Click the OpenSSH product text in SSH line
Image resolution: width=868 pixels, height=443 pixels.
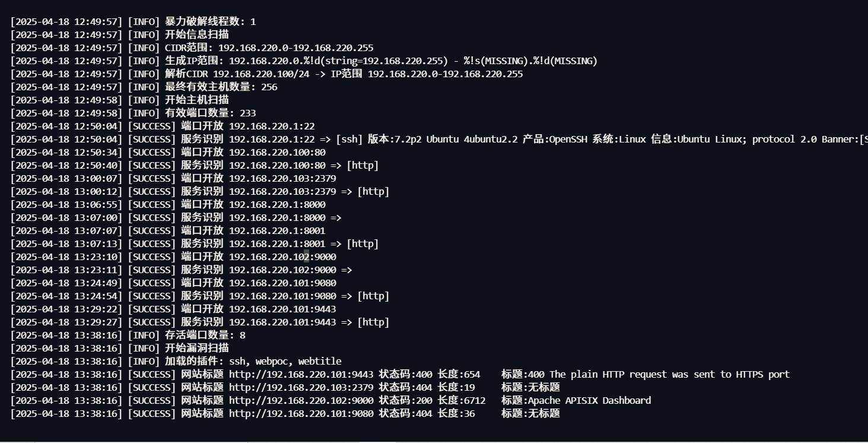[567, 139]
